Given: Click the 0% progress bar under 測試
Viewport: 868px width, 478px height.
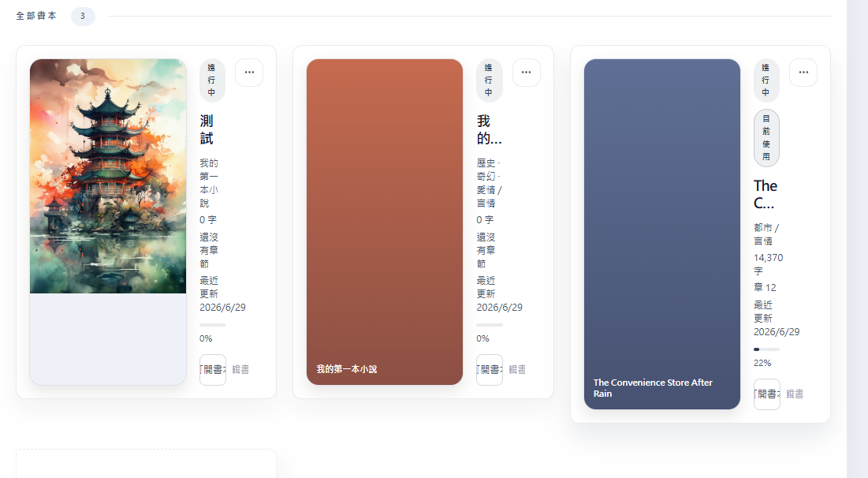Looking at the screenshot, I should (212, 325).
